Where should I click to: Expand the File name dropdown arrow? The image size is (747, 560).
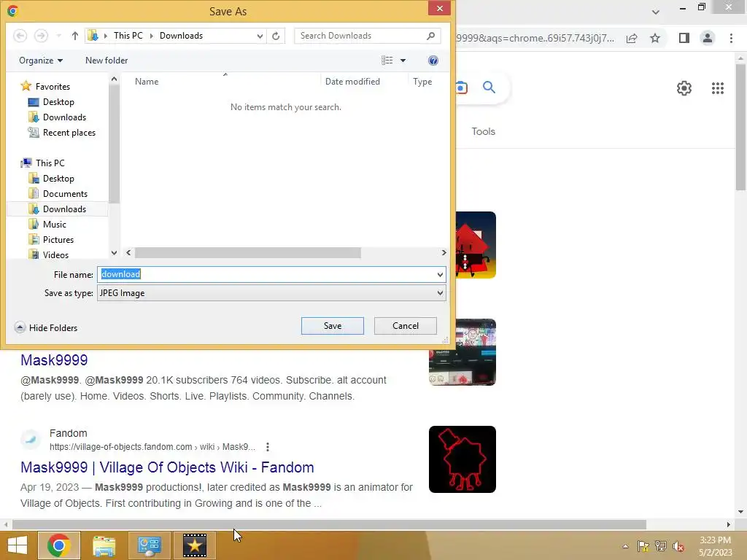pos(440,275)
